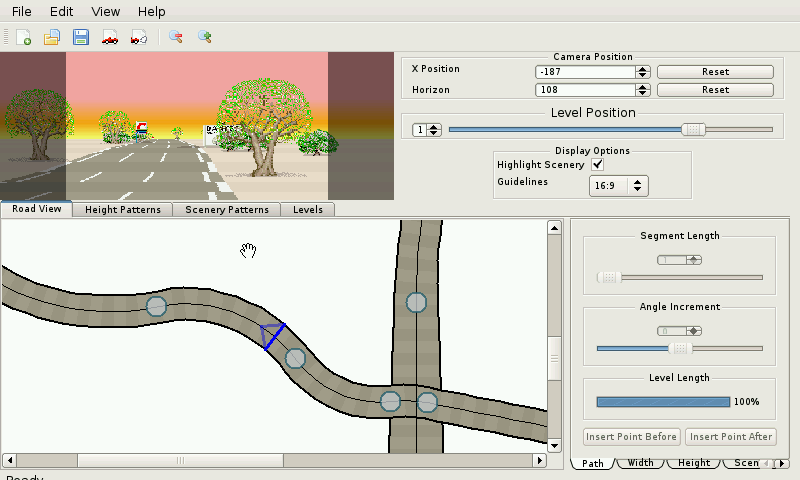Click the red car with magnifier icon
800x480 pixels.
139,37
